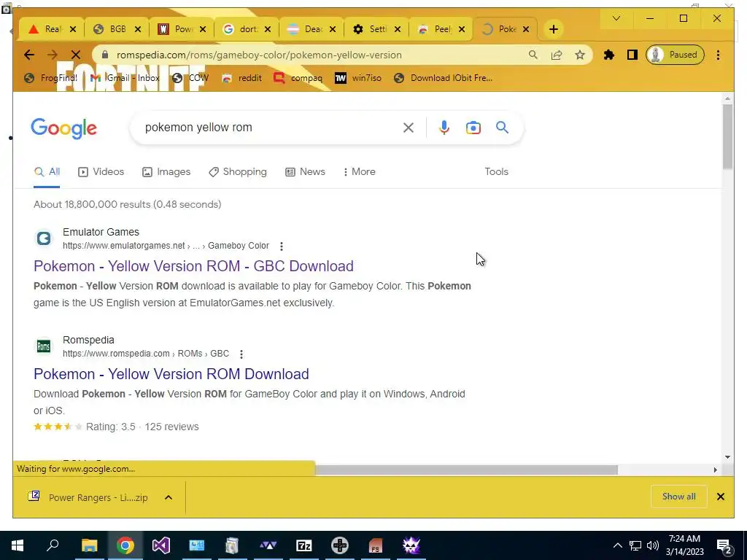
Task: Select the All results tab
Action: [x=47, y=172]
